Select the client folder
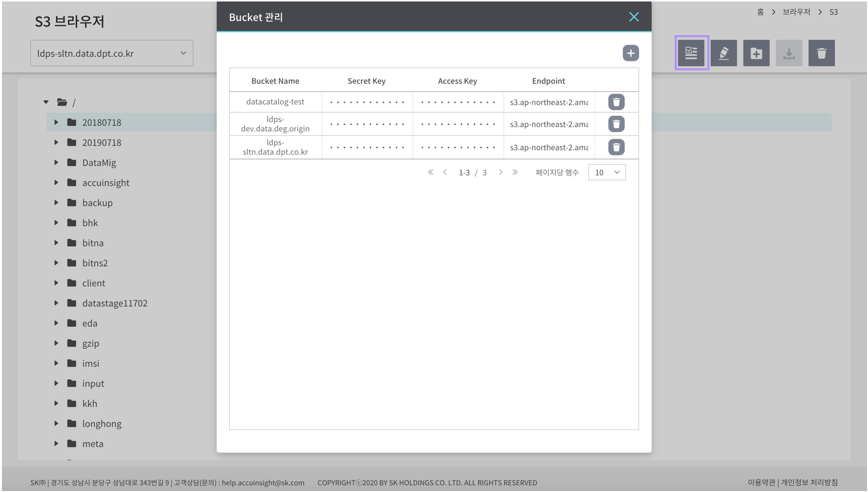 pos(94,283)
